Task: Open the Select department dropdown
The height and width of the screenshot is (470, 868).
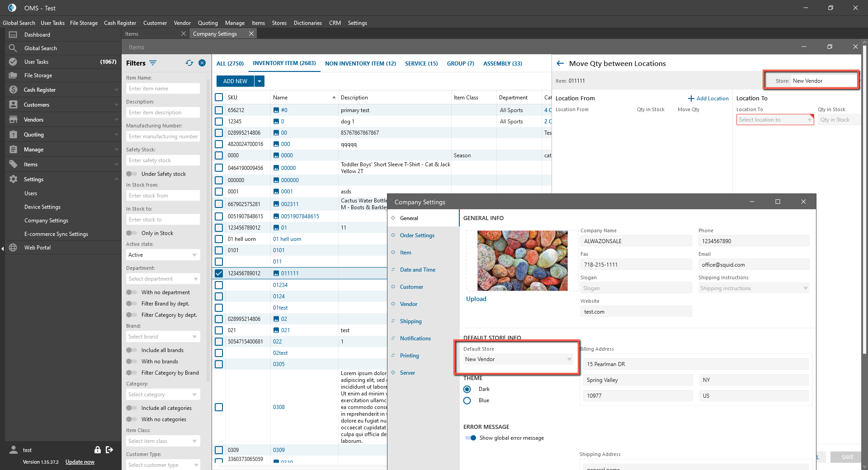Action: pyautogui.click(x=163, y=279)
